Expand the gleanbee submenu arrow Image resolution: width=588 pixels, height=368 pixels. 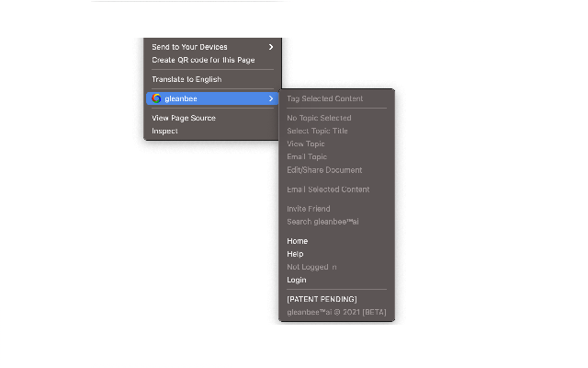tap(270, 98)
